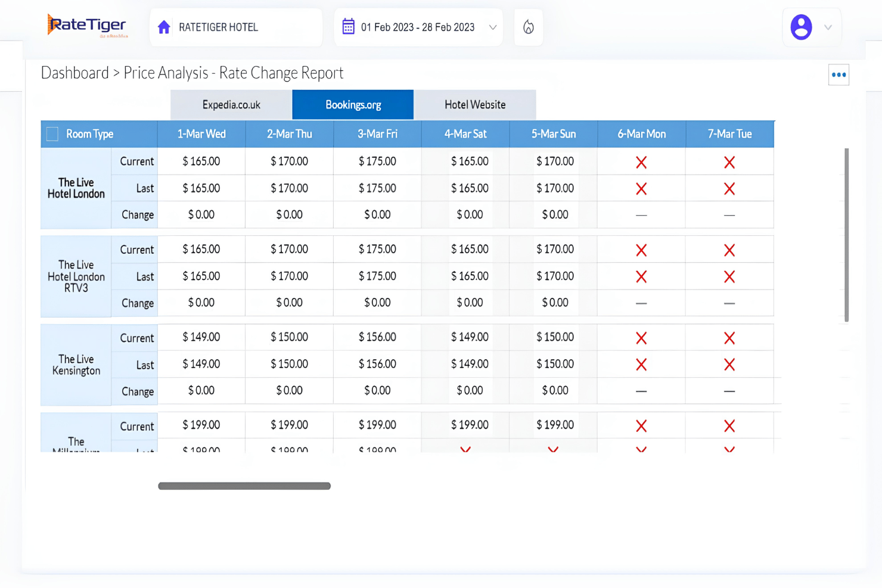Click the Room Type header label
The height and width of the screenshot is (588, 882).
pos(90,134)
